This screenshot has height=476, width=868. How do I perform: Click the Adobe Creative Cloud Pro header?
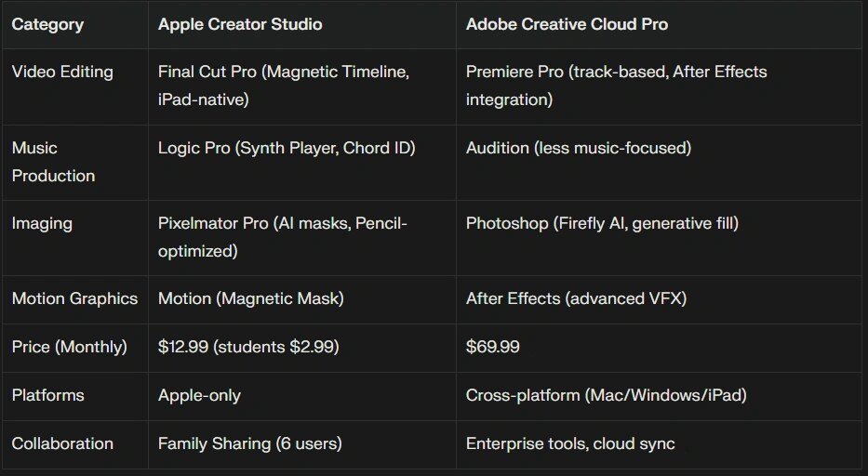pos(567,24)
